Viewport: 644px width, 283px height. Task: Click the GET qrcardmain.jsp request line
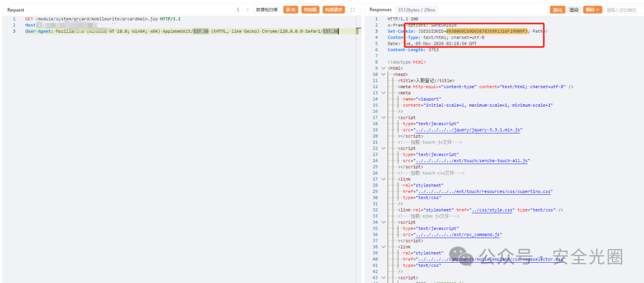[x=103, y=19]
